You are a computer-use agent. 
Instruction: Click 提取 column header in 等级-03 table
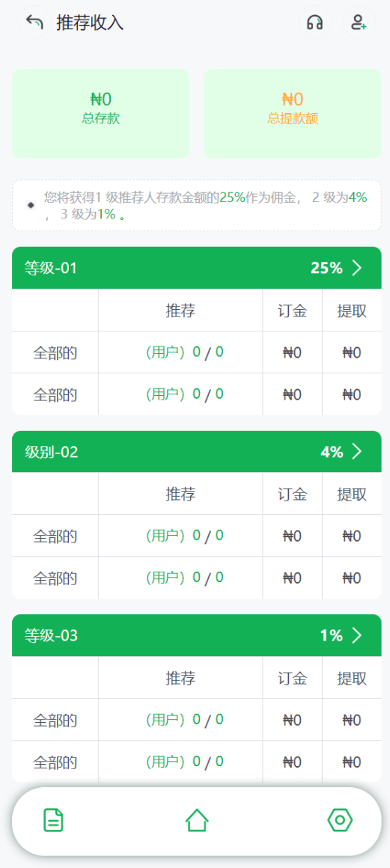pyautogui.click(x=352, y=678)
